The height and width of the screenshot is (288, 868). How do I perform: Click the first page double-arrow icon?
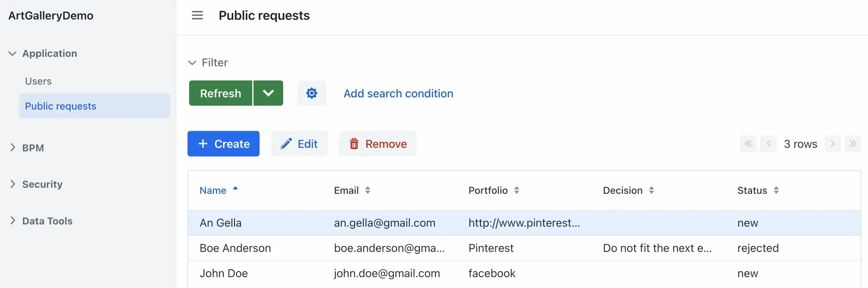[748, 144]
